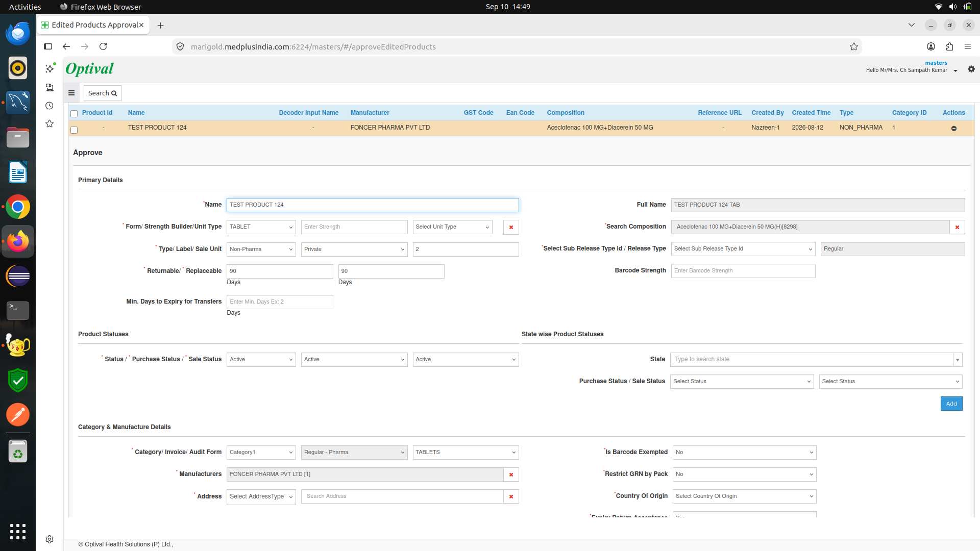Sort by Product Id column header
Viewport: 980px width, 551px height.
pyautogui.click(x=97, y=113)
